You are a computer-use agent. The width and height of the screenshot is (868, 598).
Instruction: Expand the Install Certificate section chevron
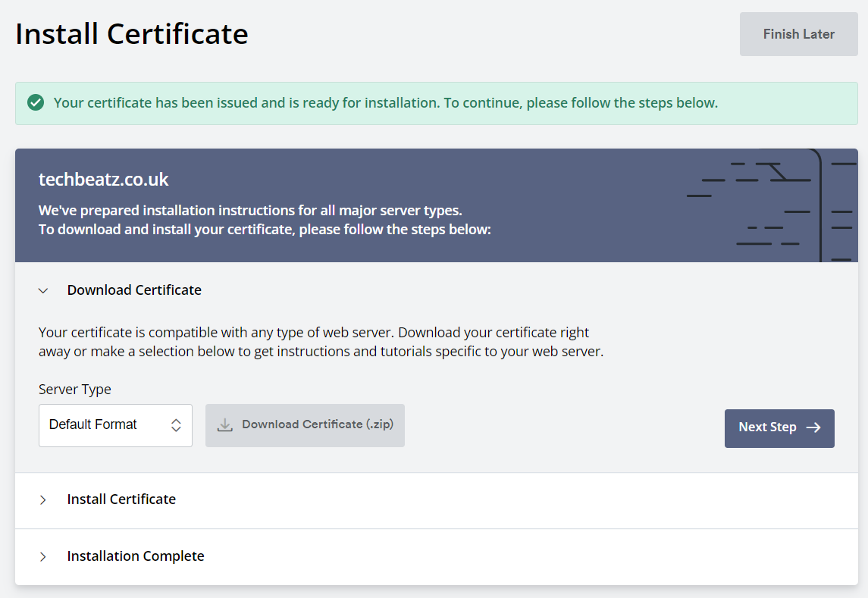(x=43, y=500)
